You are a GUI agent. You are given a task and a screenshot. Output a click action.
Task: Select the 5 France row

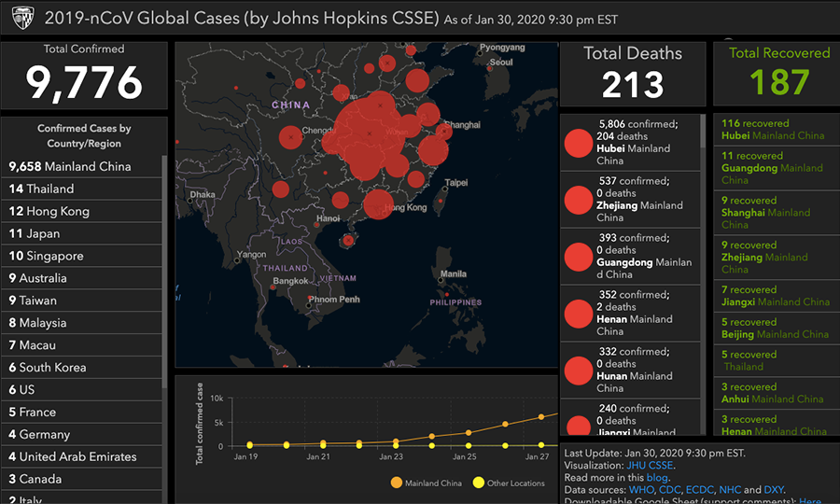pos(81,412)
